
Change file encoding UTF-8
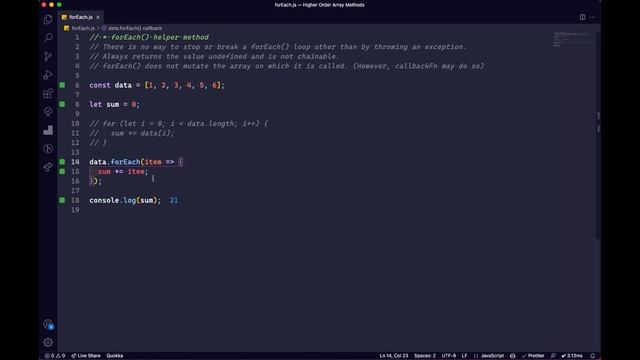tap(448, 356)
